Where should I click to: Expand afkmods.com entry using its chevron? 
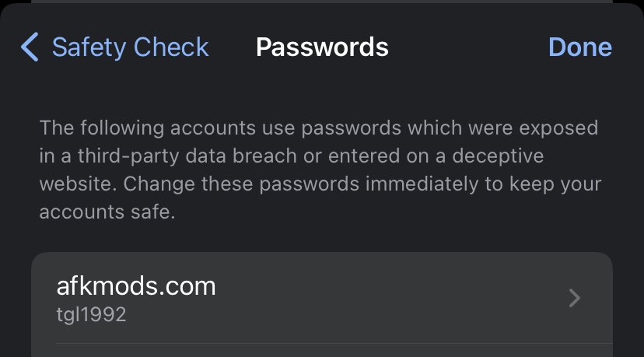click(x=574, y=298)
